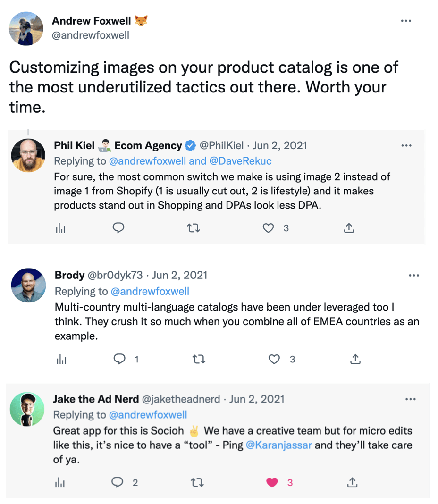Open more options on Brody's tweet
The height and width of the screenshot is (504, 438).
tap(413, 276)
